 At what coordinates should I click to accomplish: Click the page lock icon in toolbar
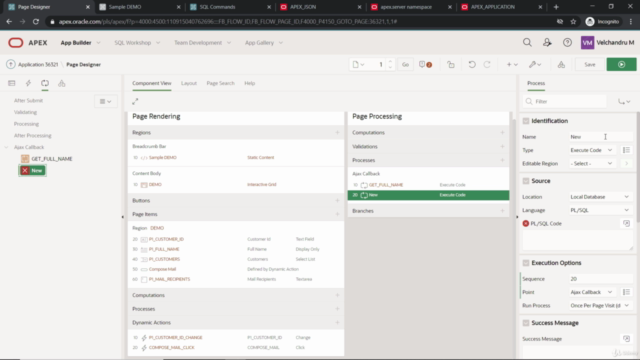(451, 64)
